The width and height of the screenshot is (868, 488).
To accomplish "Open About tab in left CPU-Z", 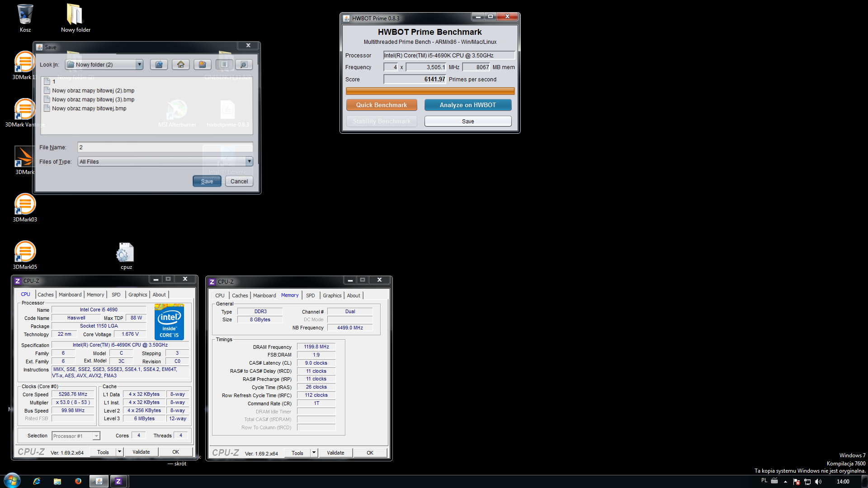I will coord(159,295).
